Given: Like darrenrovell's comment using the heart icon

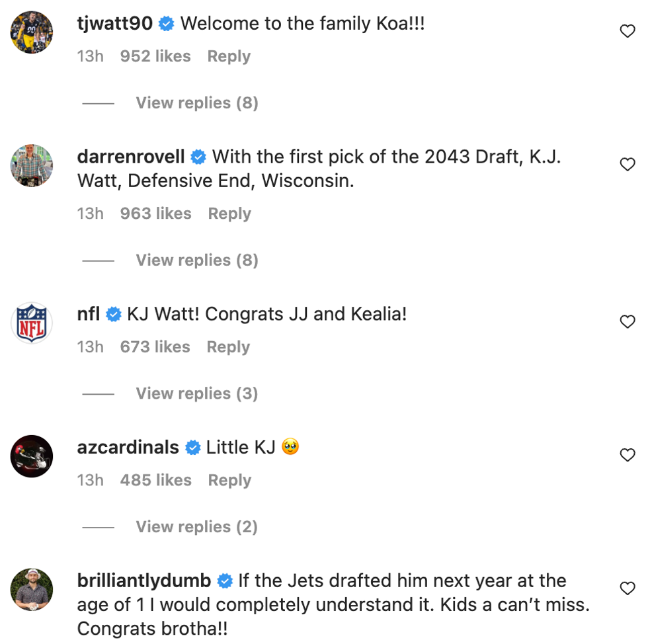Looking at the screenshot, I should coord(627,164).
